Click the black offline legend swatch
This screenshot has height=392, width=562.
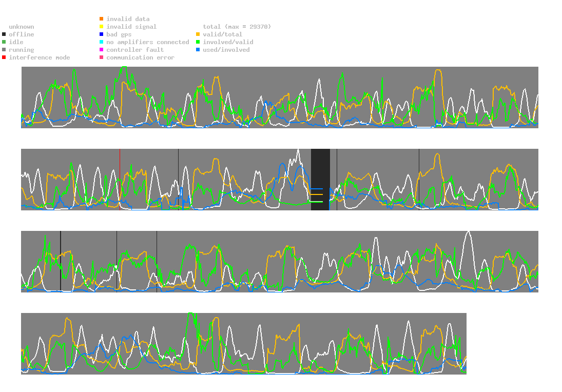pyautogui.click(x=4, y=34)
